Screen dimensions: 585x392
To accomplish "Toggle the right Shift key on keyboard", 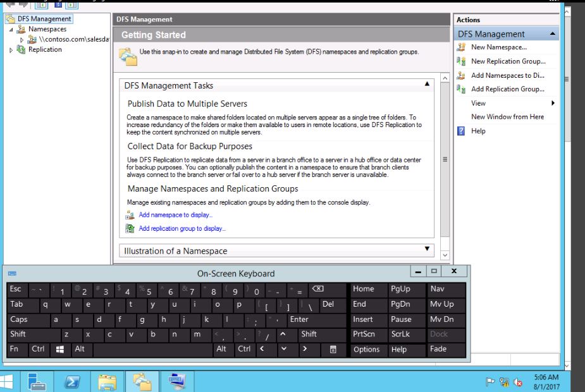I will [322, 334].
